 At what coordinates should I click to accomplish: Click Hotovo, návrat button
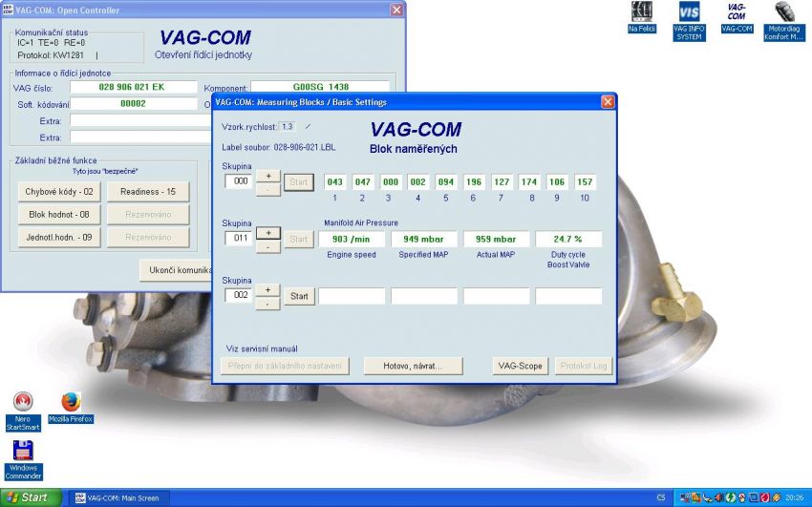click(x=413, y=366)
